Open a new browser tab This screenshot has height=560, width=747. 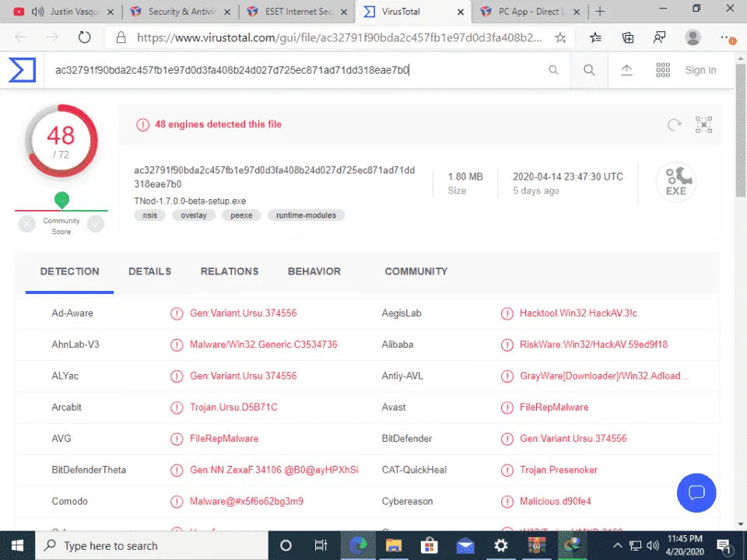pyautogui.click(x=600, y=12)
